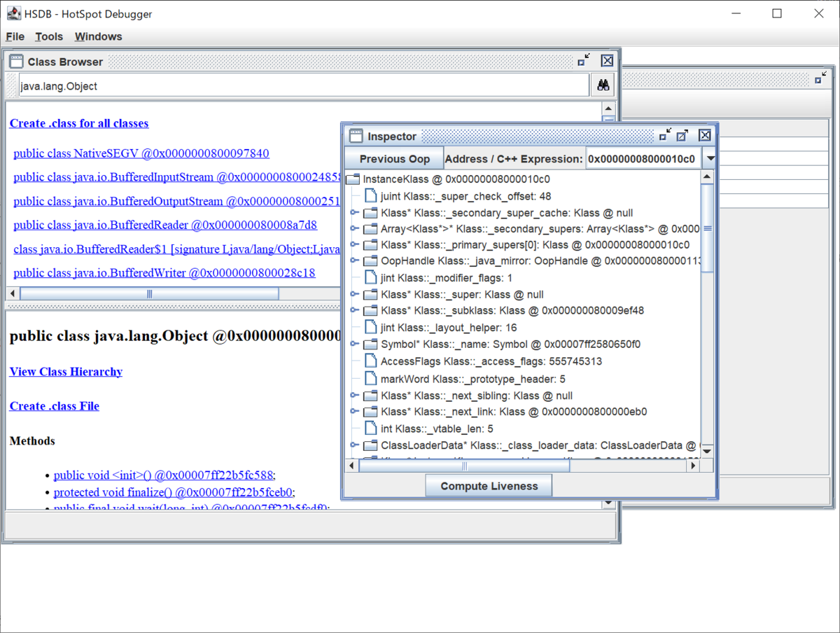This screenshot has width=840, height=633.
Task: Open the Windows menu
Action: [x=98, y=36]
